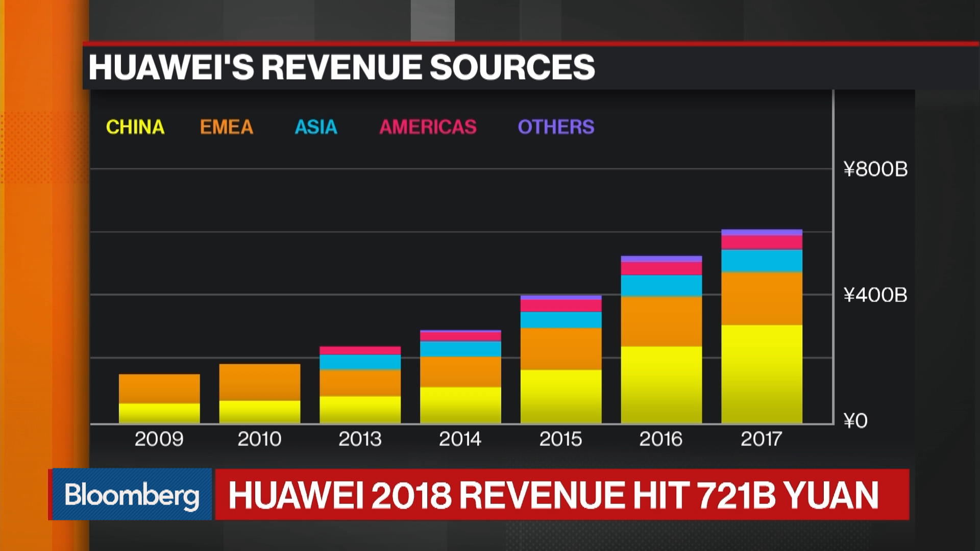
Task: Select the pink Americas segment of the 2016 bar
Action: [661, 268]
